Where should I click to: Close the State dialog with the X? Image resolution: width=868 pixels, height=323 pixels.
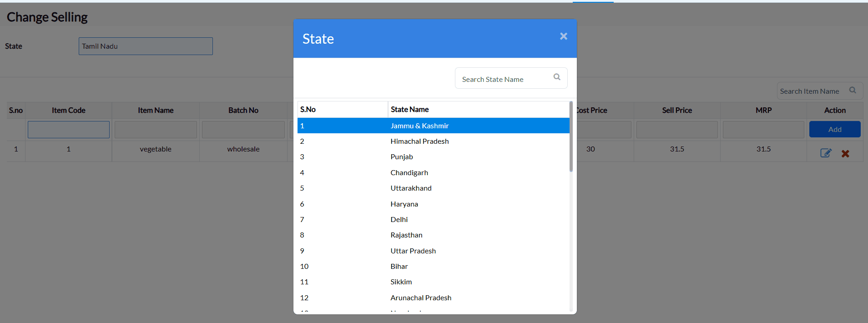tap(563, 36)
